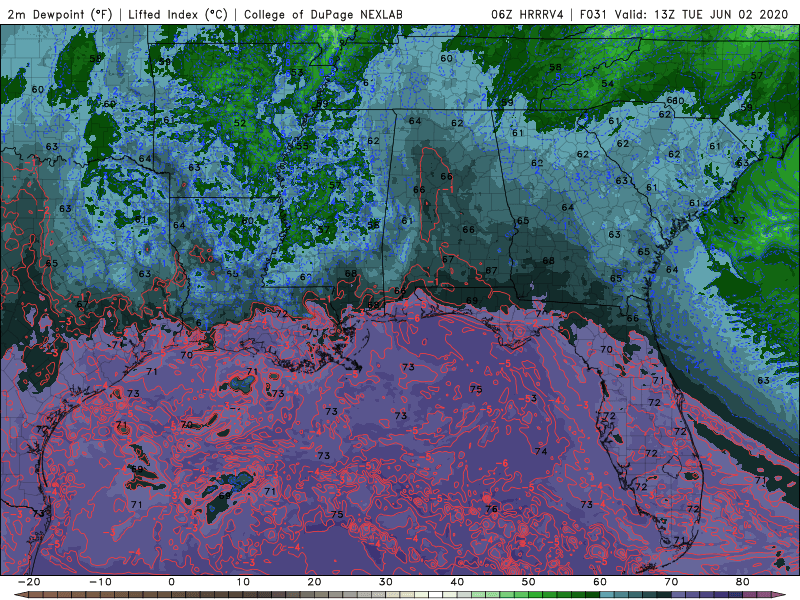This screenshot has height=600, width=800.
Task: Click the '54' dewpoint value on map
Action: (x=607, y=84)
